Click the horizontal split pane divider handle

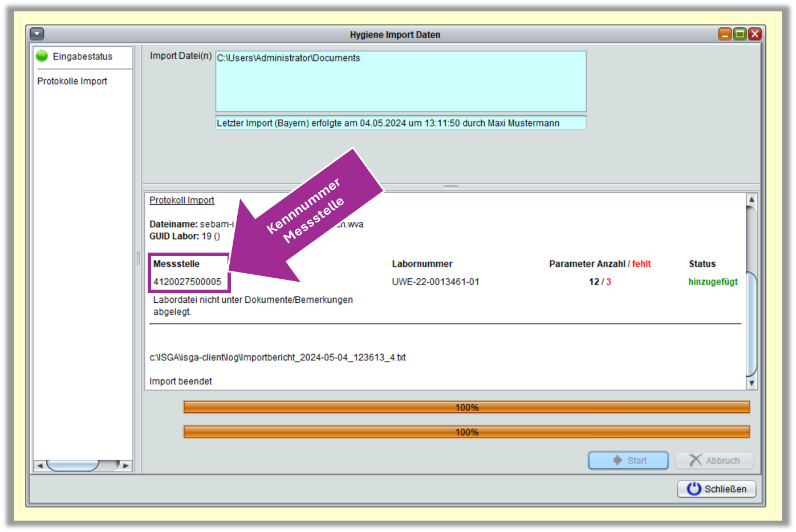click(x=451, y=186)
